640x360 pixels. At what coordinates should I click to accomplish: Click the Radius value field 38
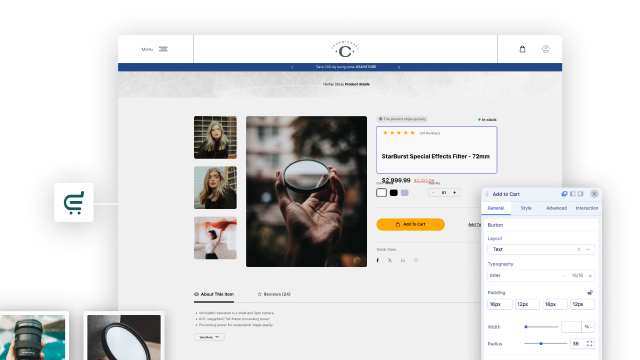[x=576, y=344]
